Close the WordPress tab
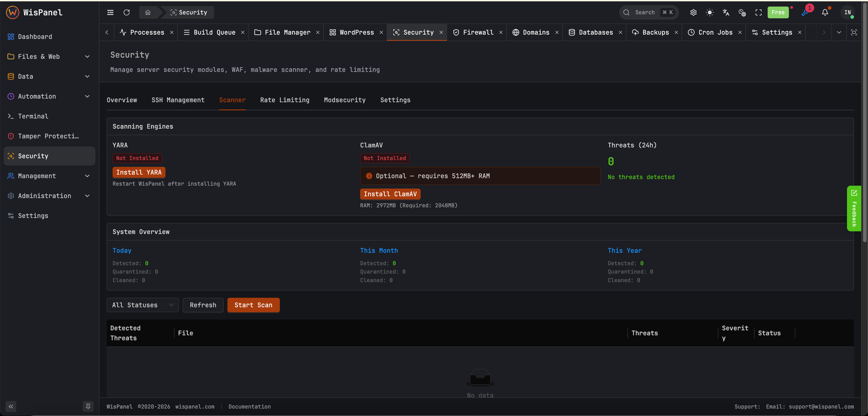This screenshot has height=416, width=868. point(381,32)
